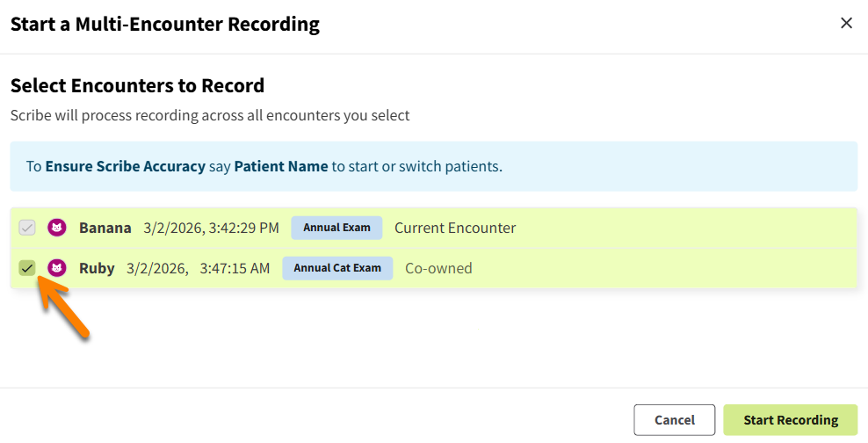Cancel the multi-encounter recording
The image size is (868, 443).
[x=674, y=420]
